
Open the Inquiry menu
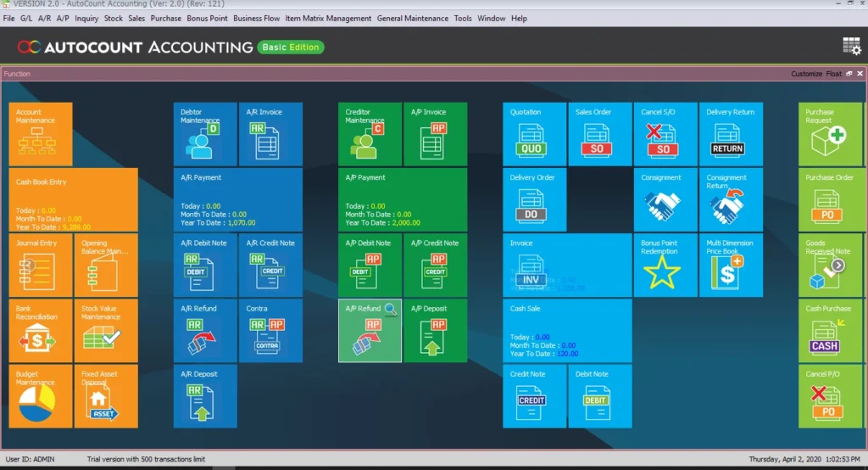[x=86, y=19]
